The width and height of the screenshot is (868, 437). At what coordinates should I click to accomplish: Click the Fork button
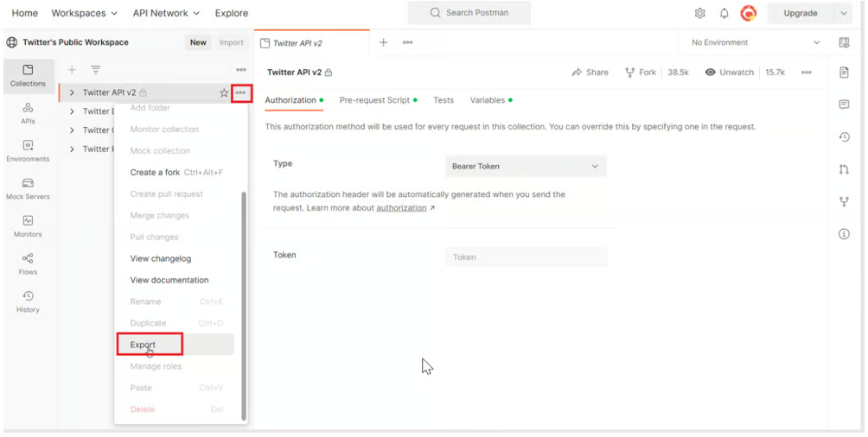pyautogui.click(x=641, y=73)
